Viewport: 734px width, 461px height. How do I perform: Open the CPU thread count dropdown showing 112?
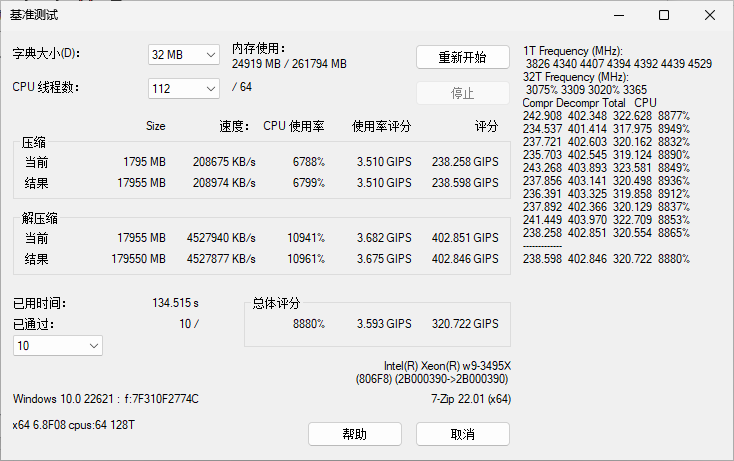click(184, 88)
